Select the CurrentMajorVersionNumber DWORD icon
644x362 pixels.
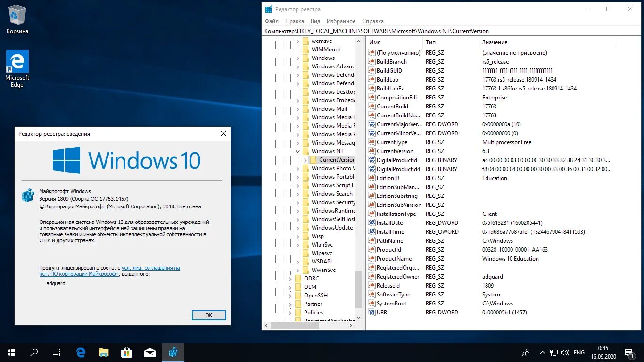click(x=372, y=124)
